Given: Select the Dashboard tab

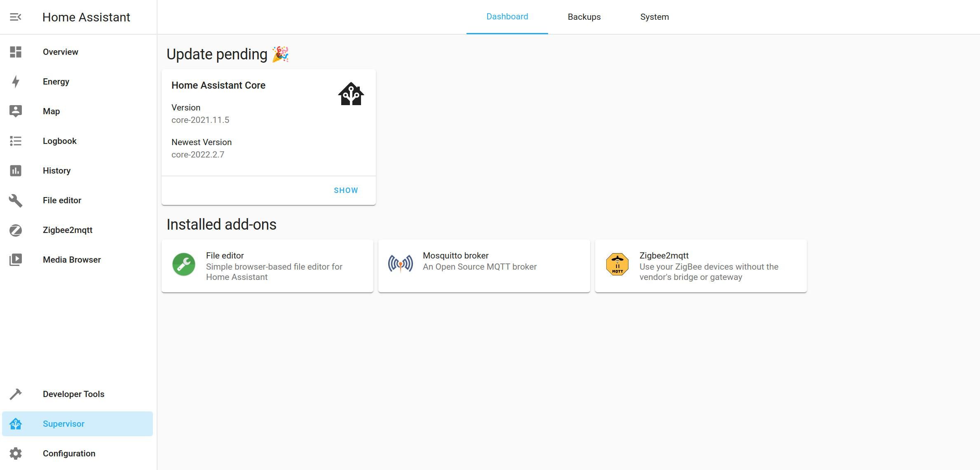Looking at the screenshot, I should [507, 17].
